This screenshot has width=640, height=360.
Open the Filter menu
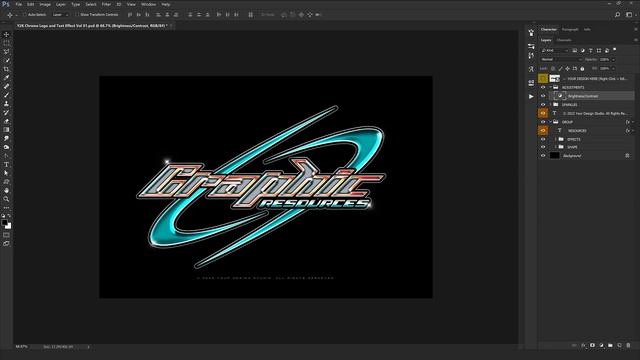coord(106,4)
